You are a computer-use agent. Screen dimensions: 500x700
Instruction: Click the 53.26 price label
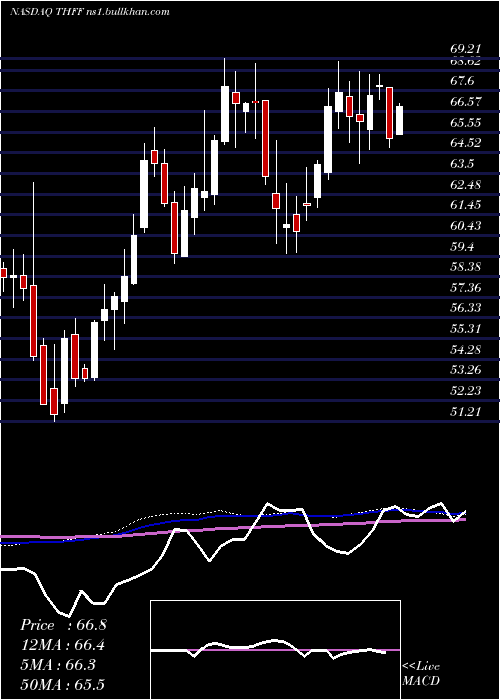[x=466, y=370]
